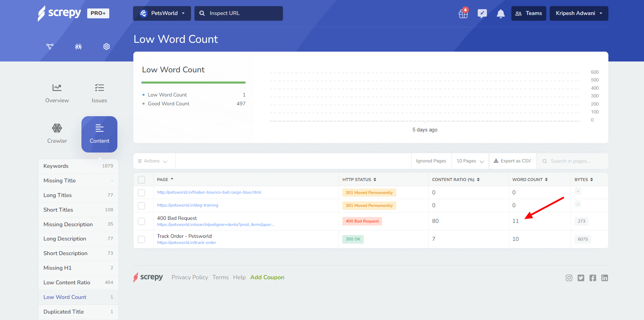Open LinkedIn icon in footer
The width and height of the screenshot is (644, 320).
(x=604, y=278)
